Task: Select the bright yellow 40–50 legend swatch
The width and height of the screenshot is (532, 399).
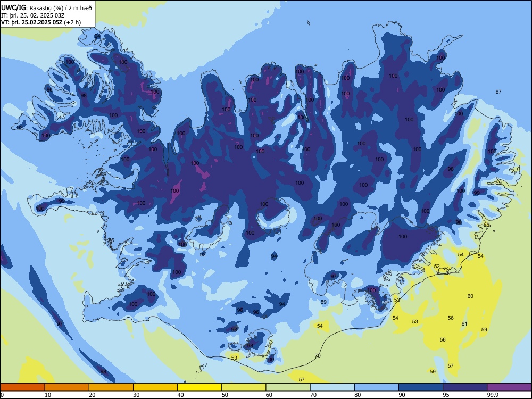Action: tap(199, 387)
